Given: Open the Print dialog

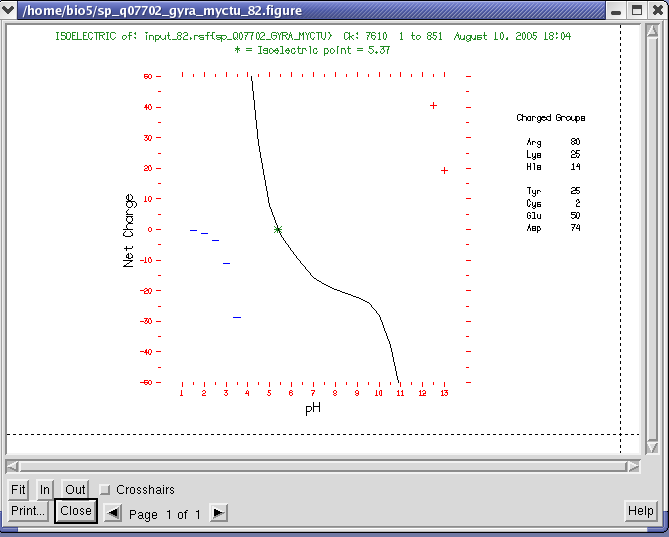Looking at the screenshot, I should pyautogui.click(x=28, y=511).
